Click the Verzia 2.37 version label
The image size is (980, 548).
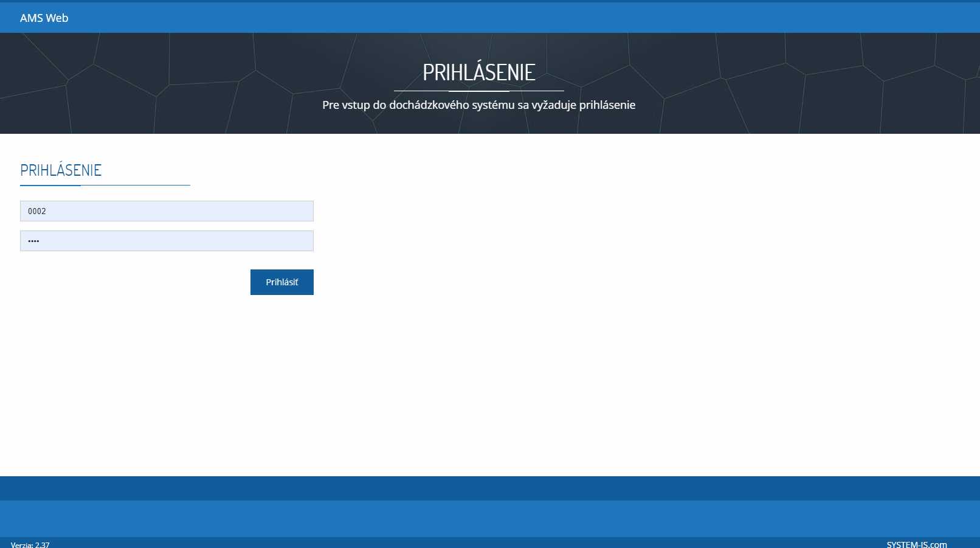pos(30,544)
